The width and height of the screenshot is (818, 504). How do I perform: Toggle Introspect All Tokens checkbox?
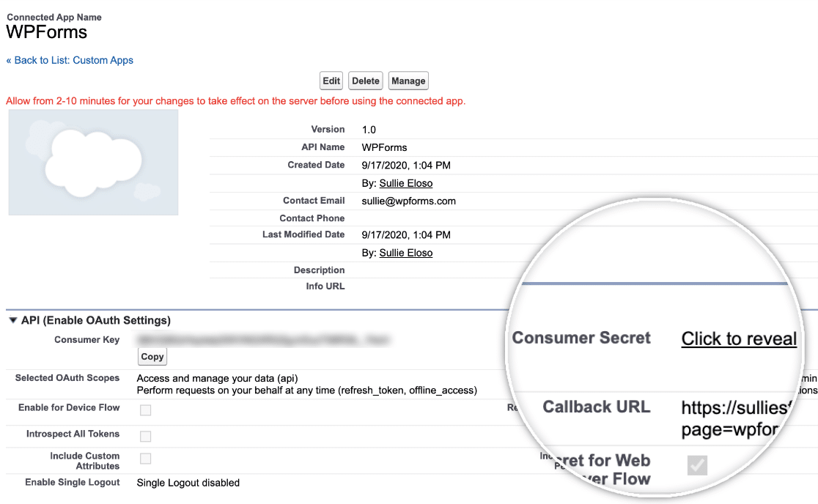coord(146,437)
